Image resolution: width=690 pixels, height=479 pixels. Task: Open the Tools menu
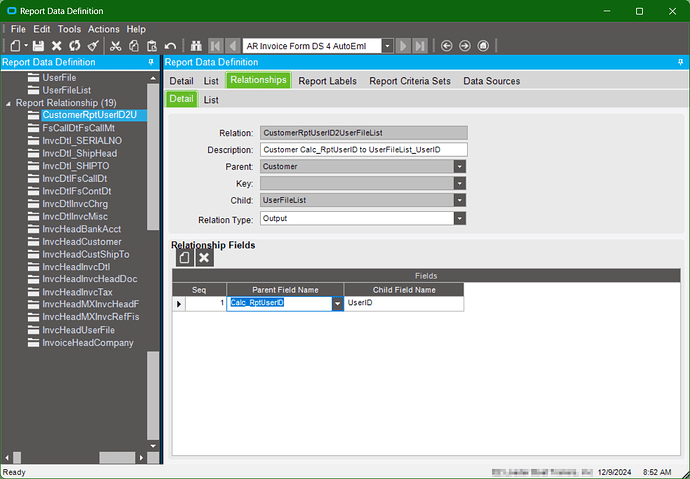point(69,29)
